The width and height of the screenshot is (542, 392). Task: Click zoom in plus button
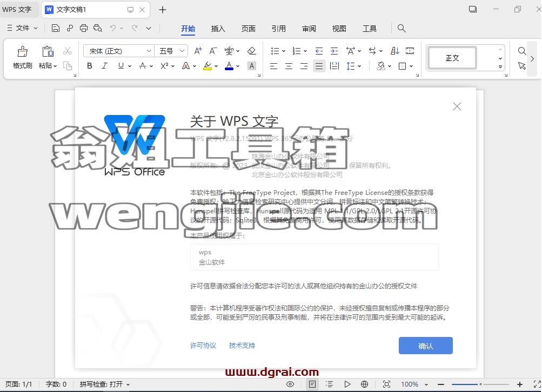pos(519,384)
